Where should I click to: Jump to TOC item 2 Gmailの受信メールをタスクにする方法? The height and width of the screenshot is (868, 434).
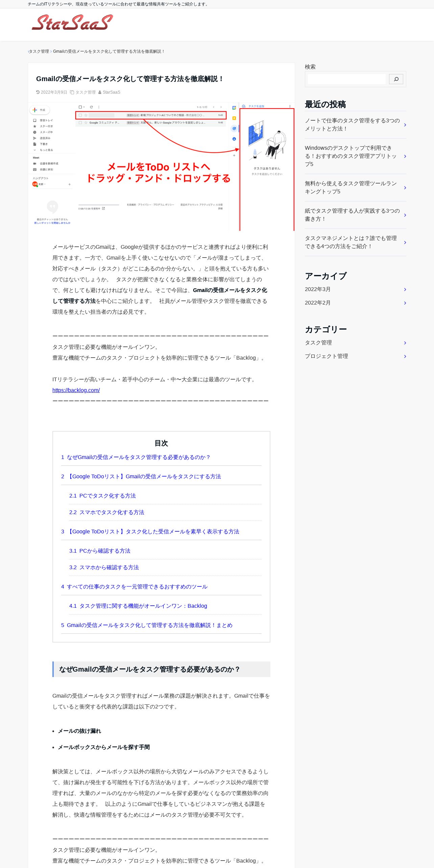click(x=141, y=477)
